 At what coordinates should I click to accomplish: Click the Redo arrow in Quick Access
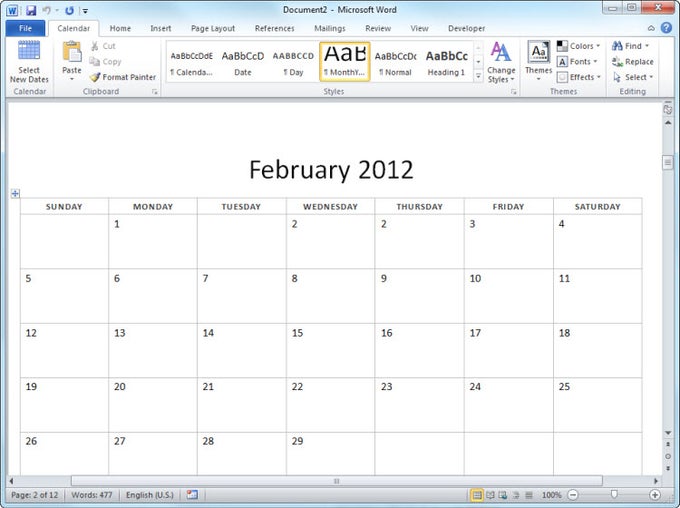(x=69, y=10)
